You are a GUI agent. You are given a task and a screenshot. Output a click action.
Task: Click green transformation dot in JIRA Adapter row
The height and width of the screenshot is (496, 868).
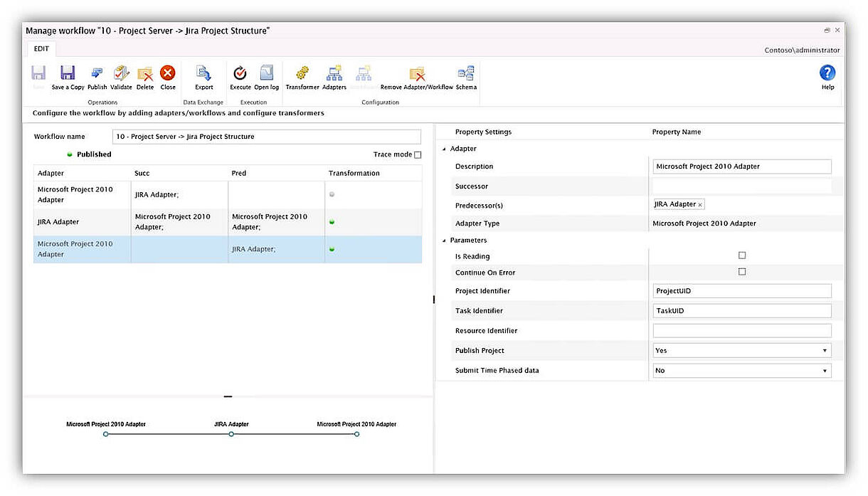(332, 222)
